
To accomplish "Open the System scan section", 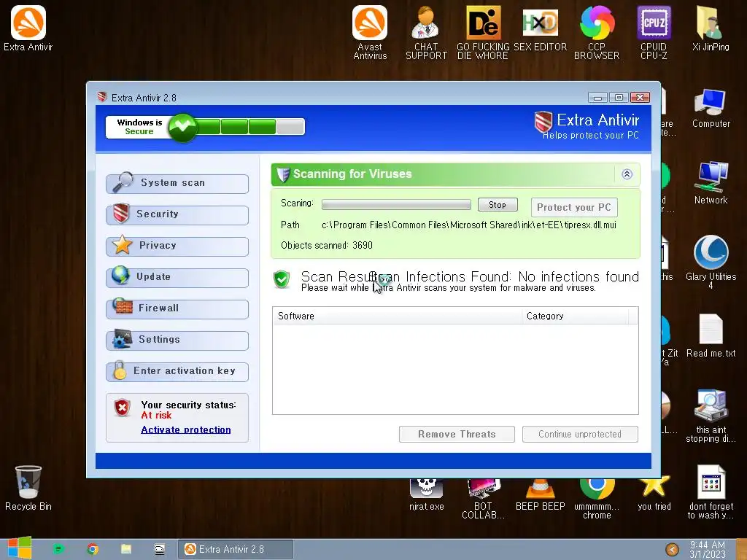I will point(177,183).
